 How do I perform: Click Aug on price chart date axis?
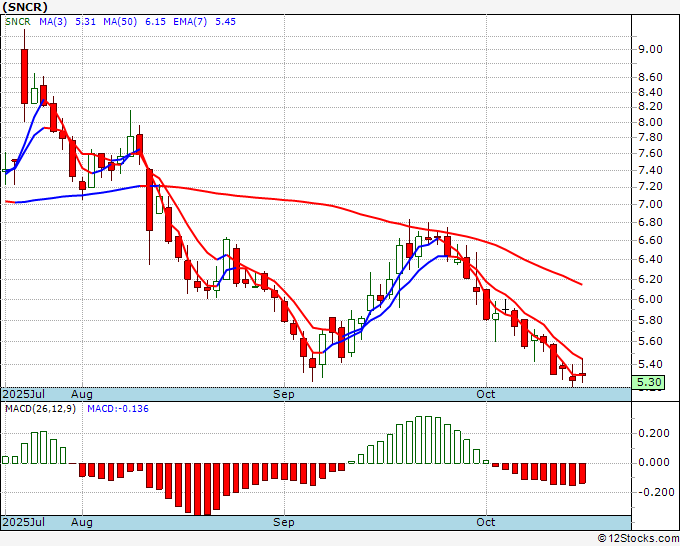pyautogui.click(x=82, y=394)
